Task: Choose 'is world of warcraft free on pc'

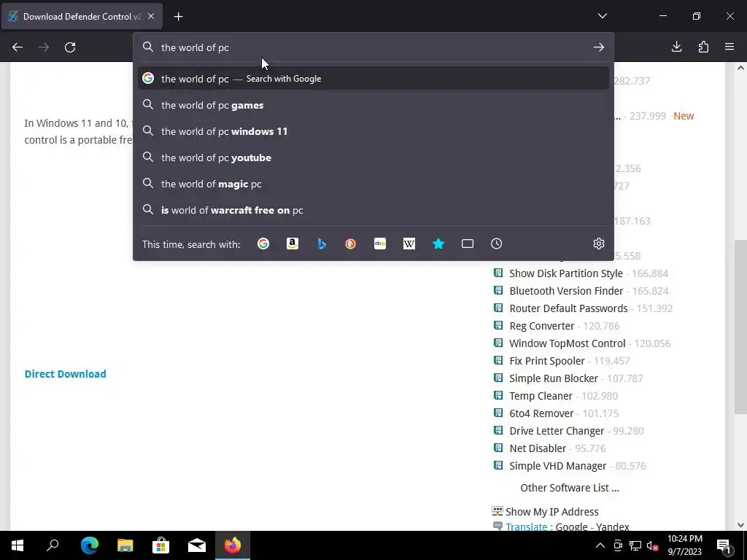Action: [373, 210]
